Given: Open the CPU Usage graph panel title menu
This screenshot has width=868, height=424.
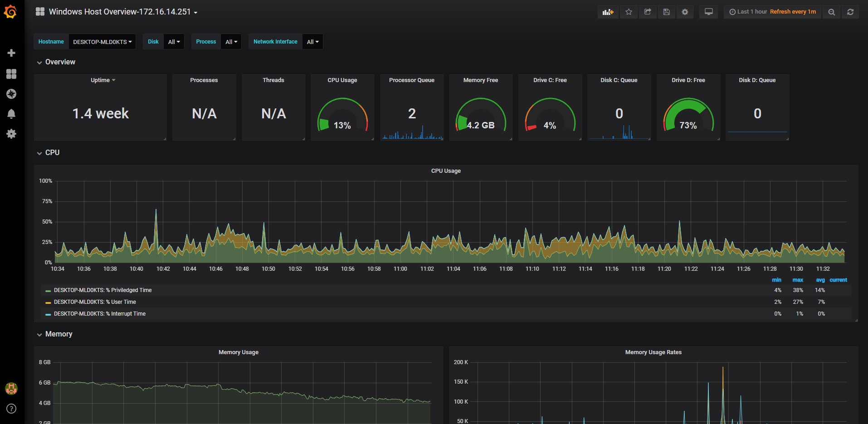Looking at the screenshot, I should click(x=446, y=171).
